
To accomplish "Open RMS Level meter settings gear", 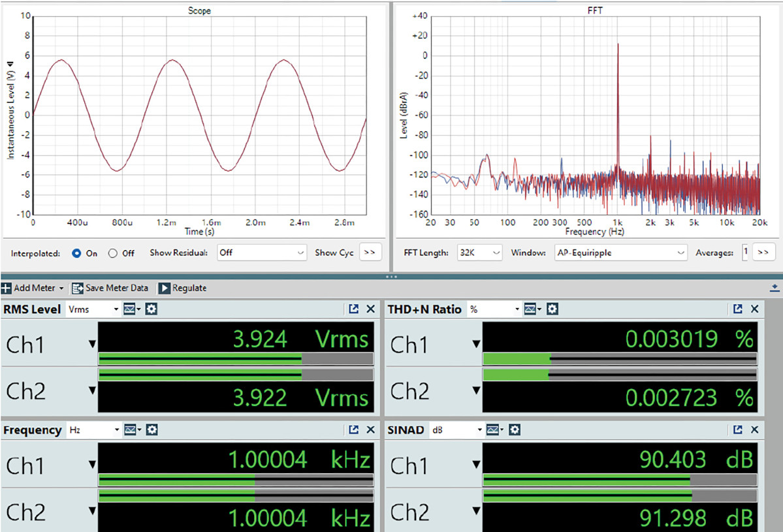I will pyautogui.click(x=152, y=309).
